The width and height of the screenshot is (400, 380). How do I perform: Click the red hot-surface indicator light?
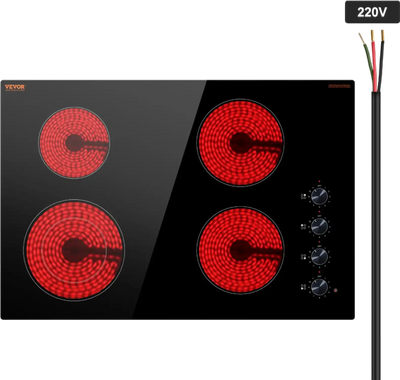tap(336, 290)
